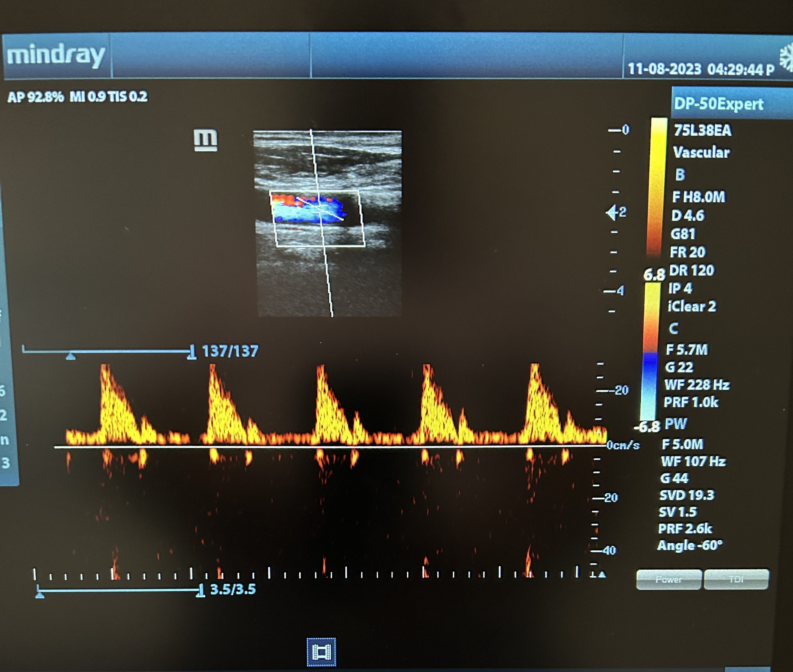Click the film strip cine icon
Screen dimensions: 793x672
[x=321, y=652]
